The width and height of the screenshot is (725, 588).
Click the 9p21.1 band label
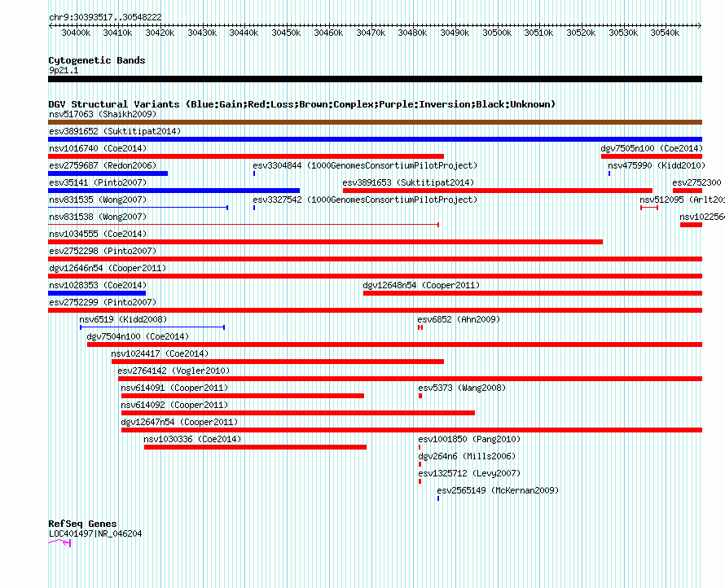64,70
